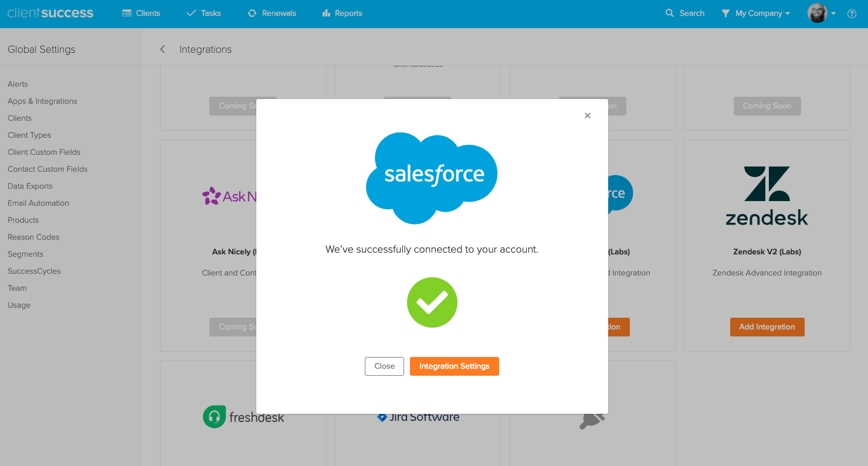Click the Zendesk Advanced Integration description
This screenshot has height=466, width=868.
coord(767,273)
